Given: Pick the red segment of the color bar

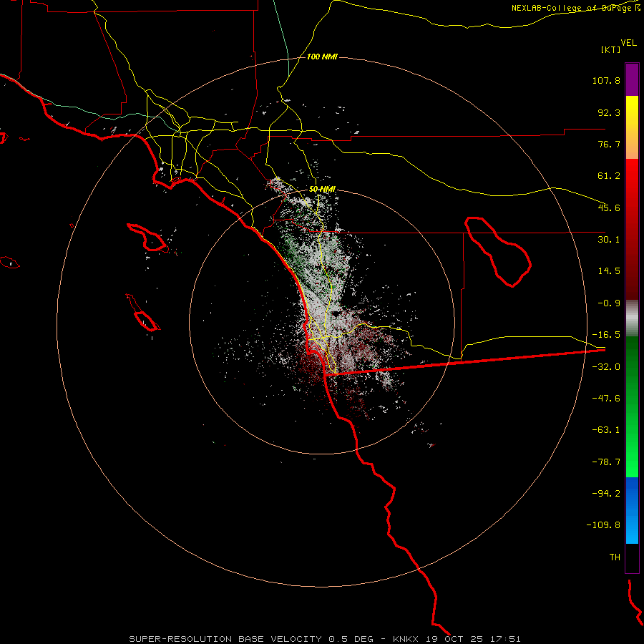Looking at the screenshot, I should coord(632,229).
